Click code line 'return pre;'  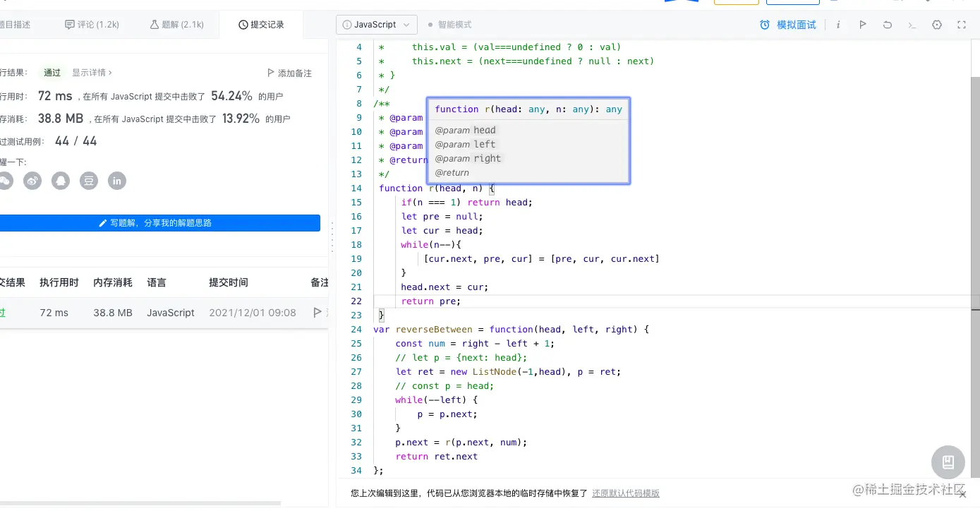(x=431, y=301)
